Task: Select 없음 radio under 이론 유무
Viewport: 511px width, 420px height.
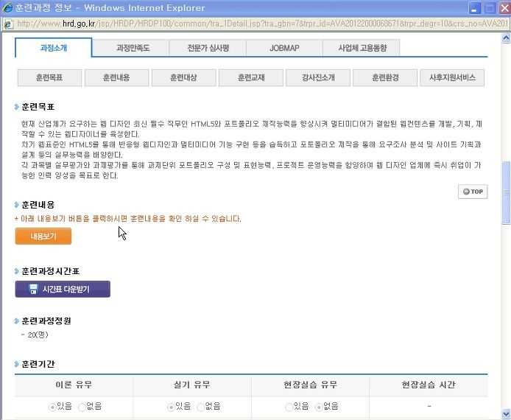Action: click(x=82, y=407)
